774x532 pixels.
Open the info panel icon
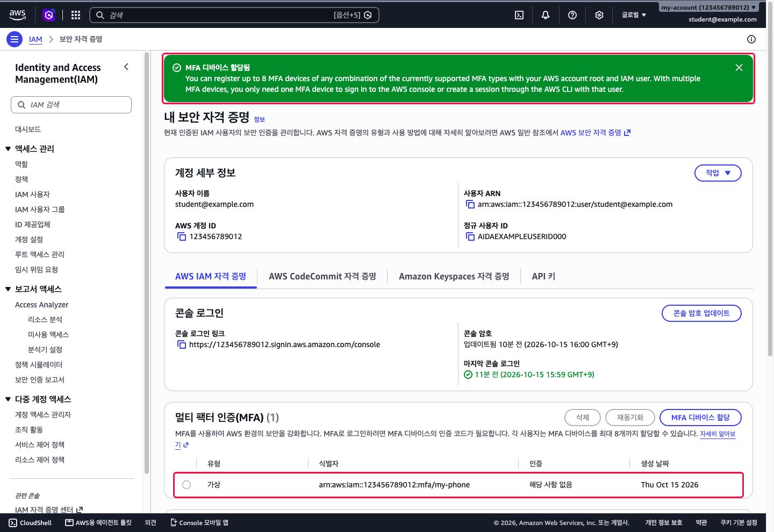pos(751,39)
